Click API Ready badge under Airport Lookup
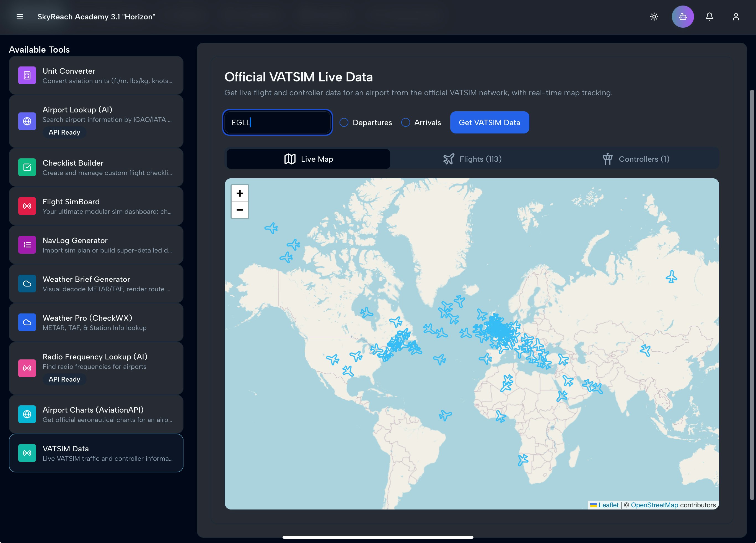Image resolution: width=756 pixels, height=543 pixels. click(64, 132)
